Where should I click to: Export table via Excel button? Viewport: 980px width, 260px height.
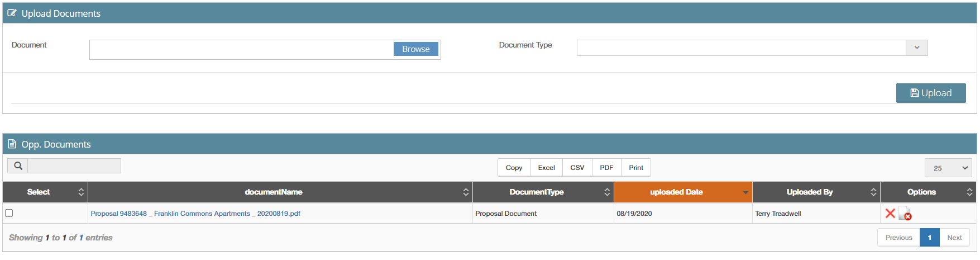[546, 167]
